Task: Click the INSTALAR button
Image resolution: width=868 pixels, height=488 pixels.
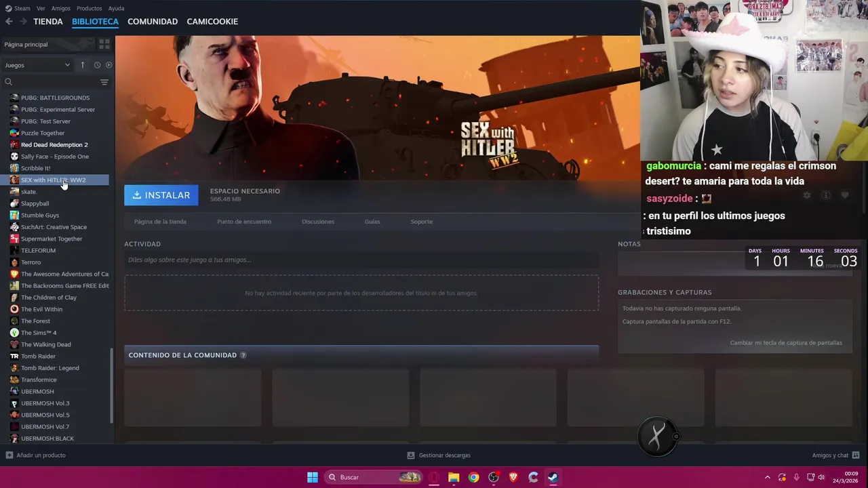Action: [x=161, y=195]
